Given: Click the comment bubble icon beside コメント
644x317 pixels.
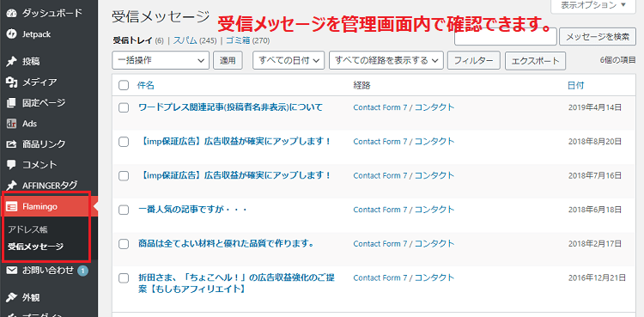Looking at the screenshot, I should point(11,165).
